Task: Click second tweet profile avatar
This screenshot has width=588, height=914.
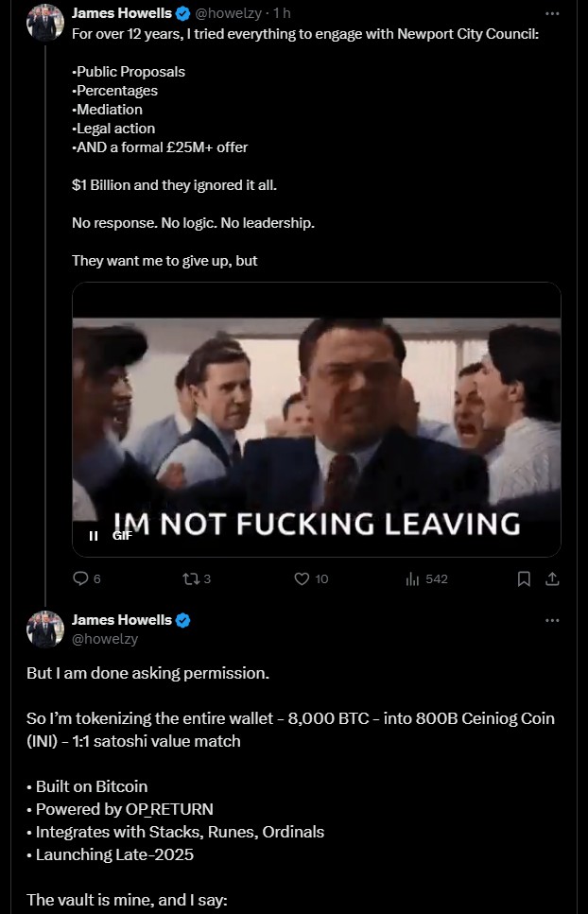Action: 44,629
